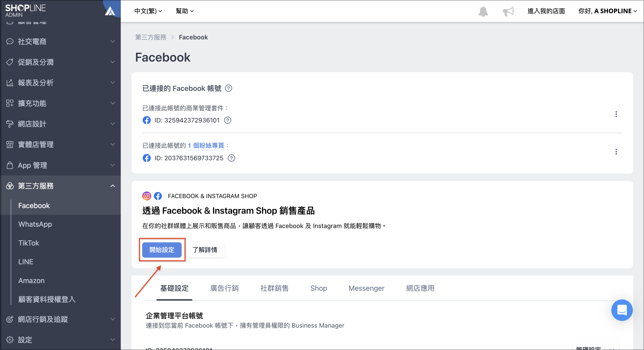This screenshot has height=350, width=644.
Task: Click the Facebook logo beside ID 2037631569733725
Action: (x=146, y=158)
